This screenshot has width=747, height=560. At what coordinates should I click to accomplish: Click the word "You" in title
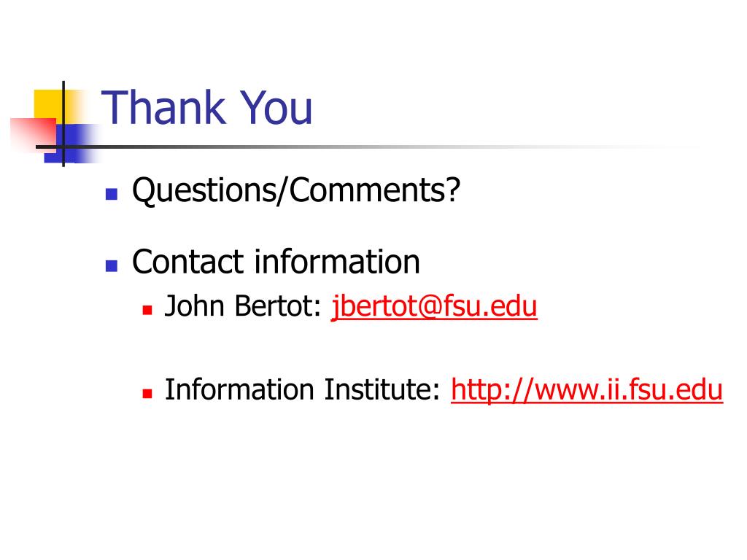coord(276,108)
